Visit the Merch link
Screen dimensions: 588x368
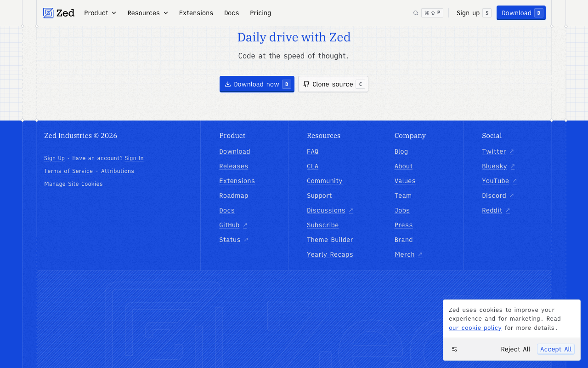coord(404,254)
